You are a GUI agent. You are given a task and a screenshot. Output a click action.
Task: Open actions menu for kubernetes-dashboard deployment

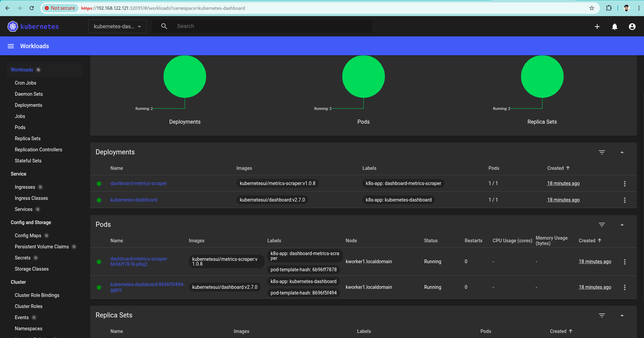coord(624,200)
